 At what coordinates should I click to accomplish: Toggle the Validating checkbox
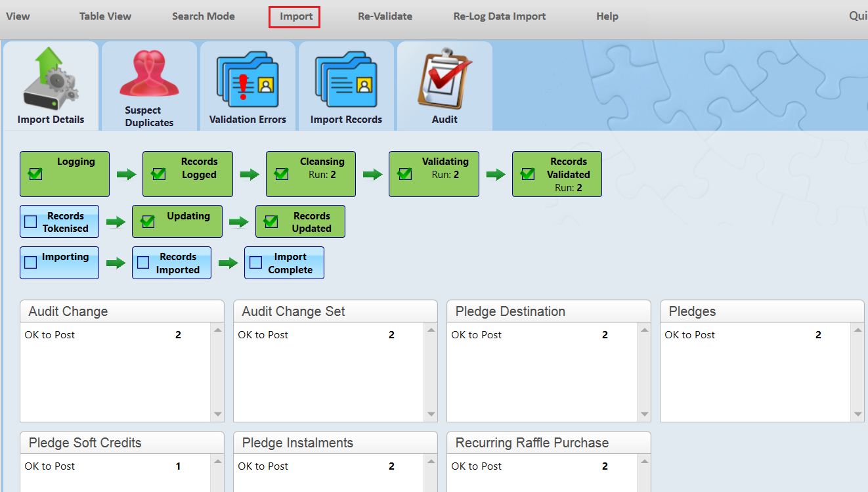point(404,174)
